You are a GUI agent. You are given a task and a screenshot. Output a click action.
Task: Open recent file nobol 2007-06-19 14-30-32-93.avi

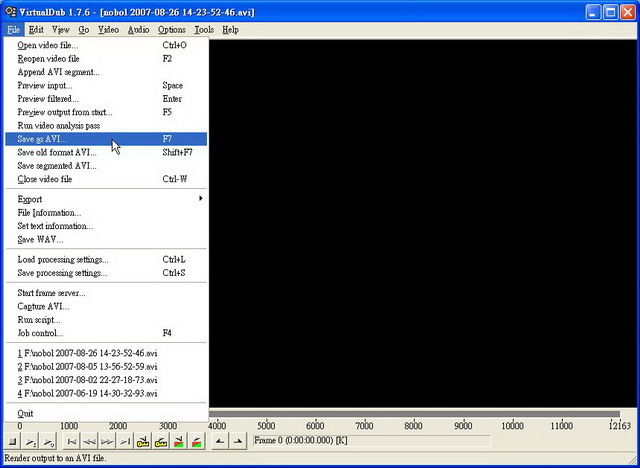coord(106,393)
